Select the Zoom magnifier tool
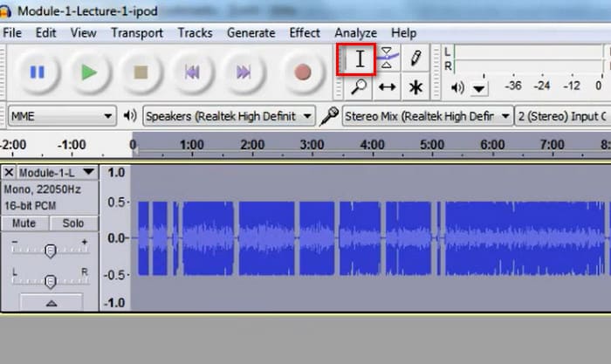This screenshot has width=611, height=364. [x=359, y=87]
